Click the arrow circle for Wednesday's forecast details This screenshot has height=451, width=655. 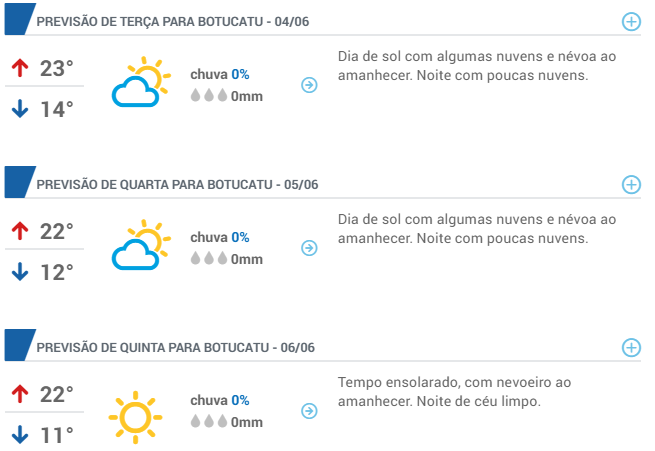point(309,248)
